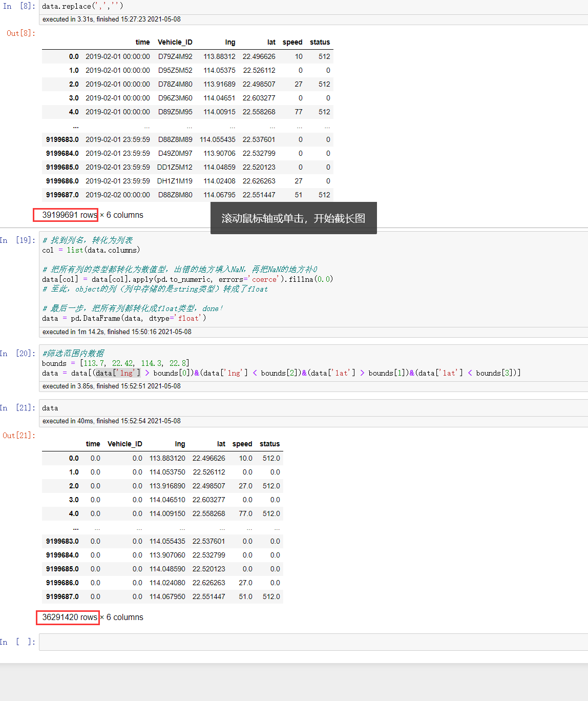Click the highlighted 39199691 rows label
The height and width of the screenshot is (701, 588).
pos(65,215)
